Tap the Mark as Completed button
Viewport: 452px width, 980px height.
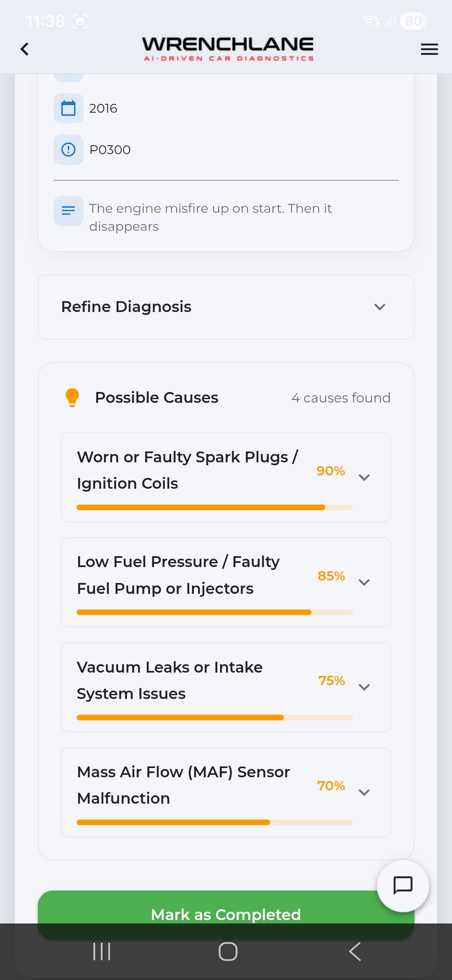point(226,915)
